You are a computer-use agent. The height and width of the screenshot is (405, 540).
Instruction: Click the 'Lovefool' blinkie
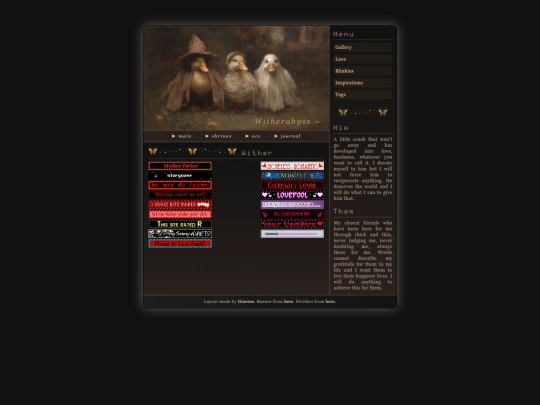(x=292, y=195)
